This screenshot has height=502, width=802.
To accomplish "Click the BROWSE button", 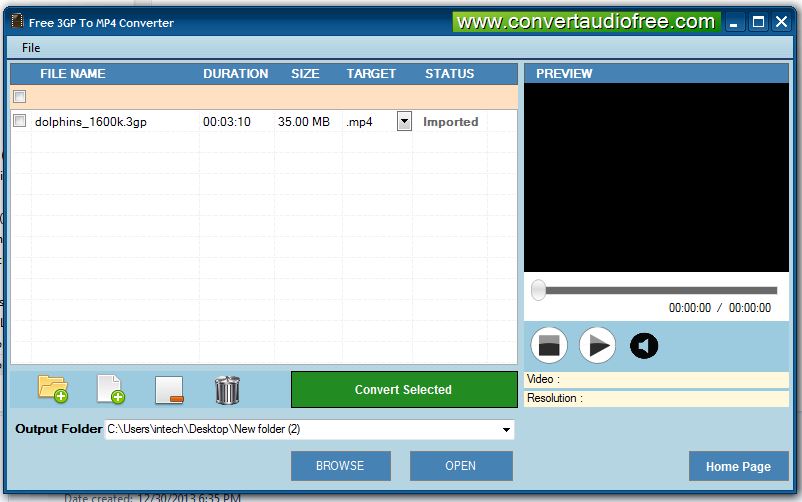I will pos(340,465).
